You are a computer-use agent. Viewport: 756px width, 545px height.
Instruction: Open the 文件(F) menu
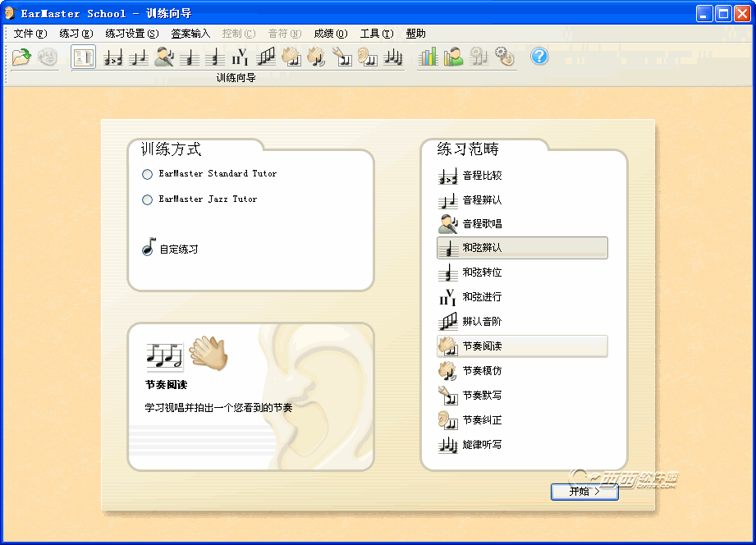click(x=30, y=34)
